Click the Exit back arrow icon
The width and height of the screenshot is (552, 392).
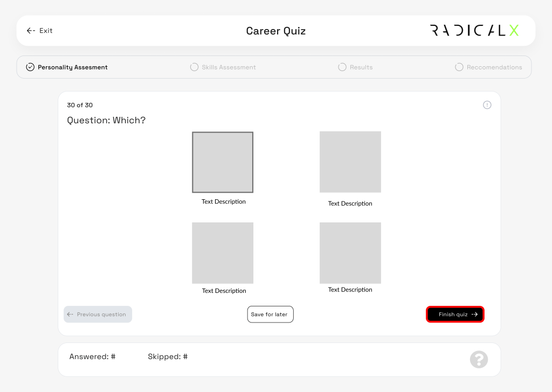tap(31, 31)
